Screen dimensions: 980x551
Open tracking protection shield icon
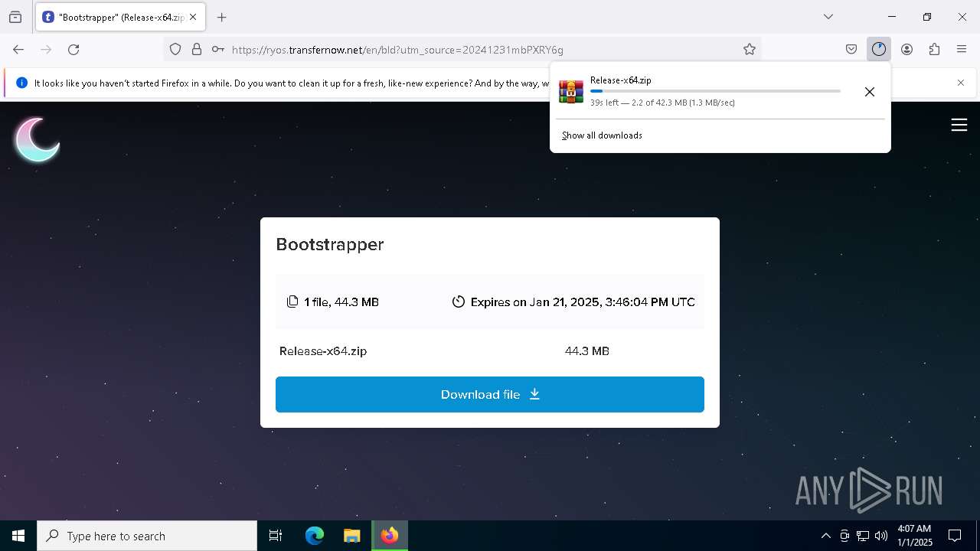(175, 50)
